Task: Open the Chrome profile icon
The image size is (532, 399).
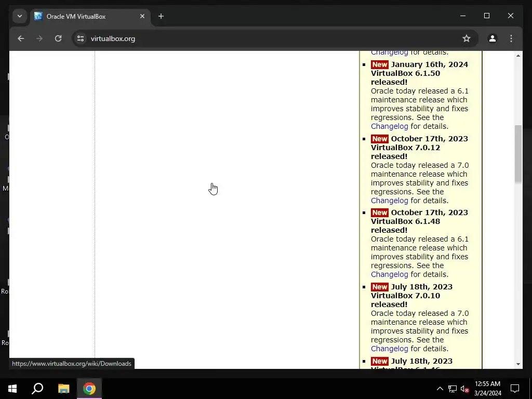Action: [493, 38]
